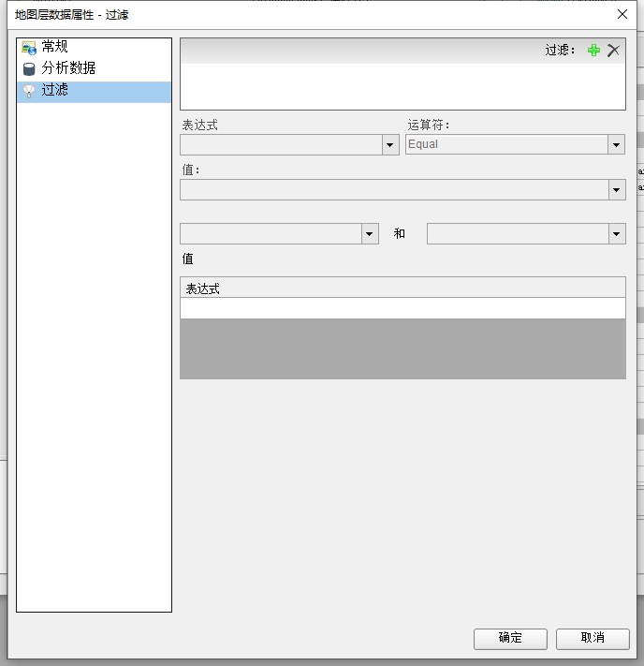Click the delete filter X icon
Screen dimensions: 644x666
click(613, 51)
